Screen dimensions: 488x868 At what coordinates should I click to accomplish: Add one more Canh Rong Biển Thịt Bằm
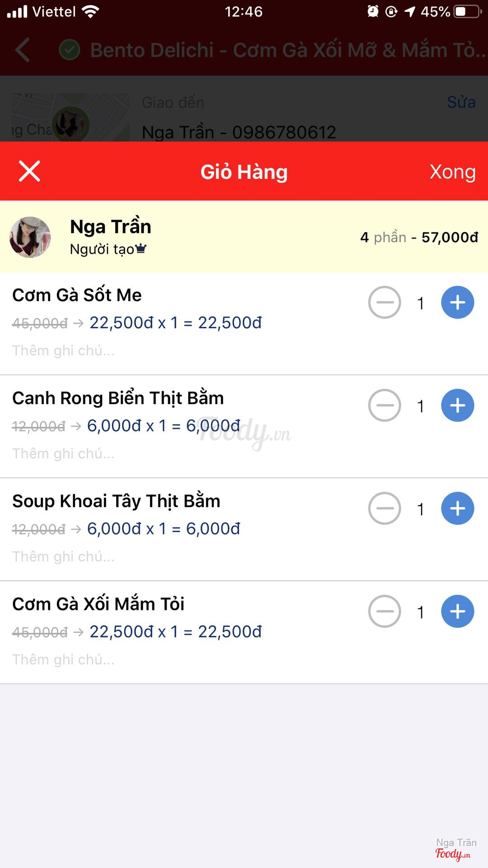click(x=457, y=406)
